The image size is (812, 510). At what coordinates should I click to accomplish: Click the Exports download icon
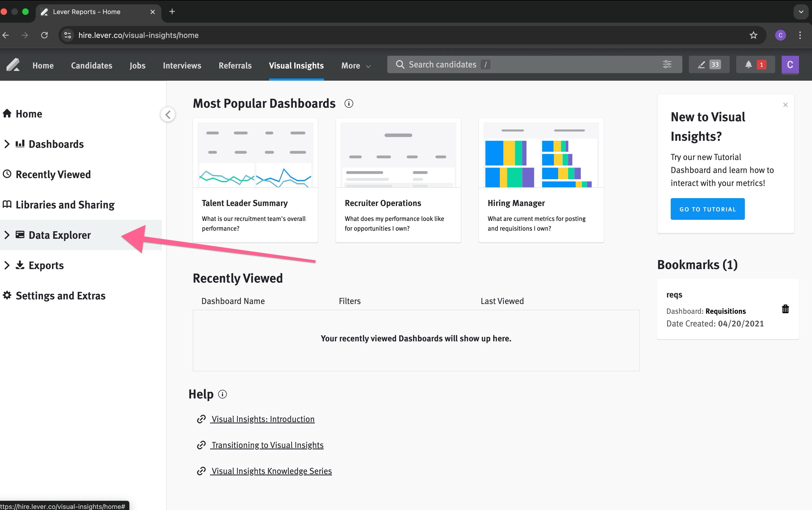(x=20, y=265)
